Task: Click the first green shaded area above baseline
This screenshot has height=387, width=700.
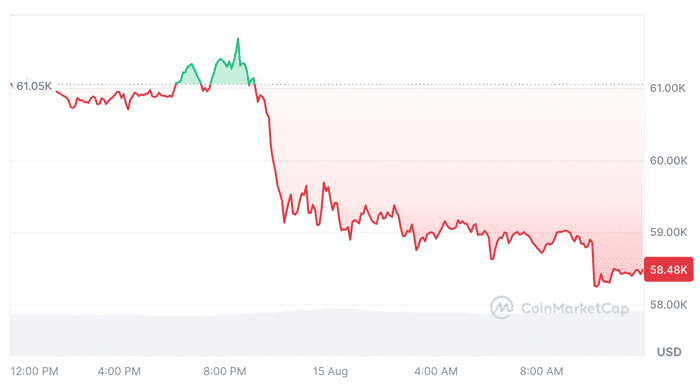Action: click(189, 75)
